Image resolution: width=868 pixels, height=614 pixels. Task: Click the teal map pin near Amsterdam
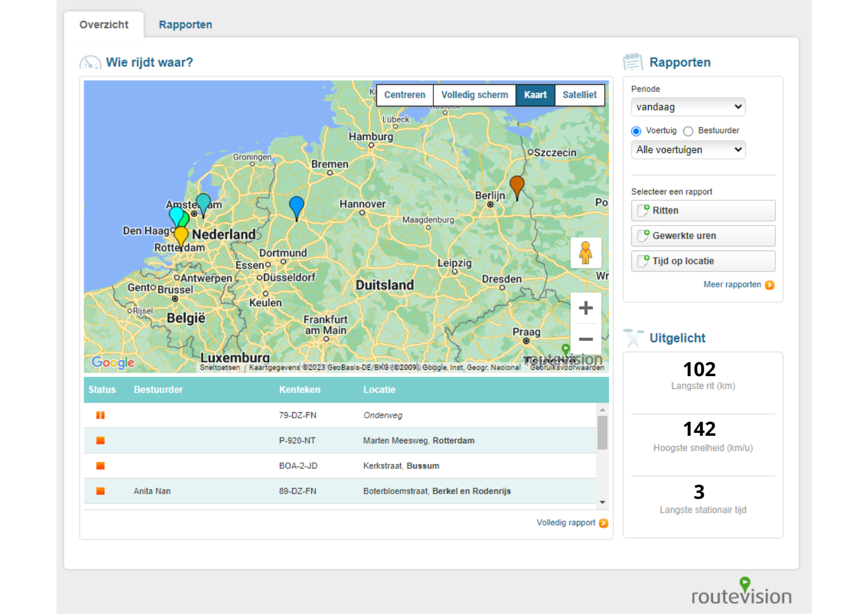tap(203, 203)
